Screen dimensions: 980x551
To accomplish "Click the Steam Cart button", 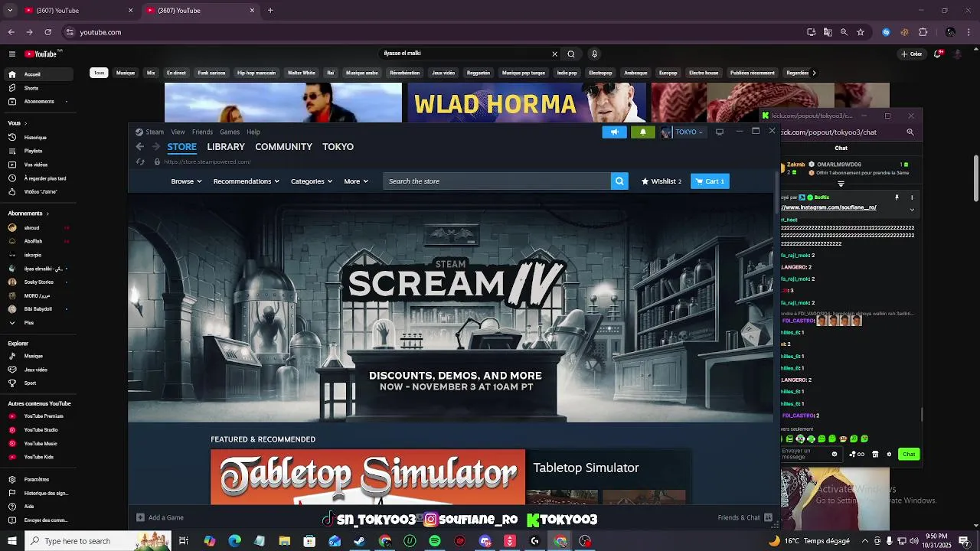I will [x=710, y=181].
